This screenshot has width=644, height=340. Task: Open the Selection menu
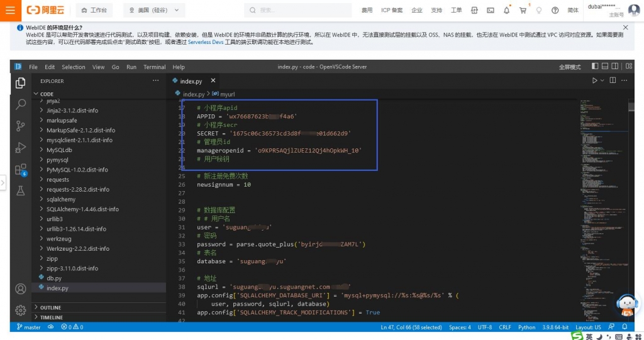click(x=74, y=67)
